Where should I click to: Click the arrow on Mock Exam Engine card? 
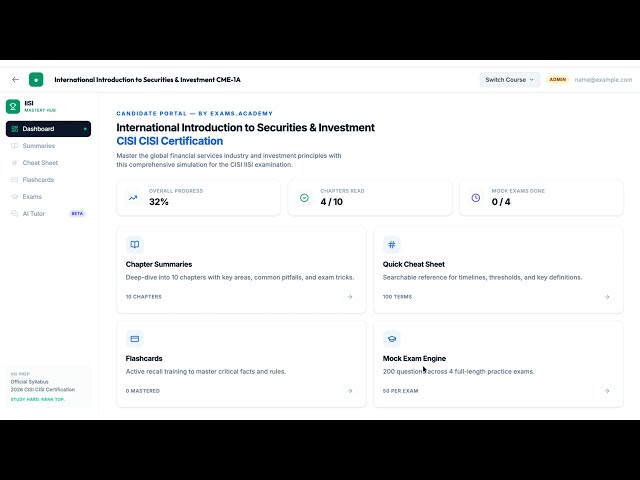[x=607, y=391]
